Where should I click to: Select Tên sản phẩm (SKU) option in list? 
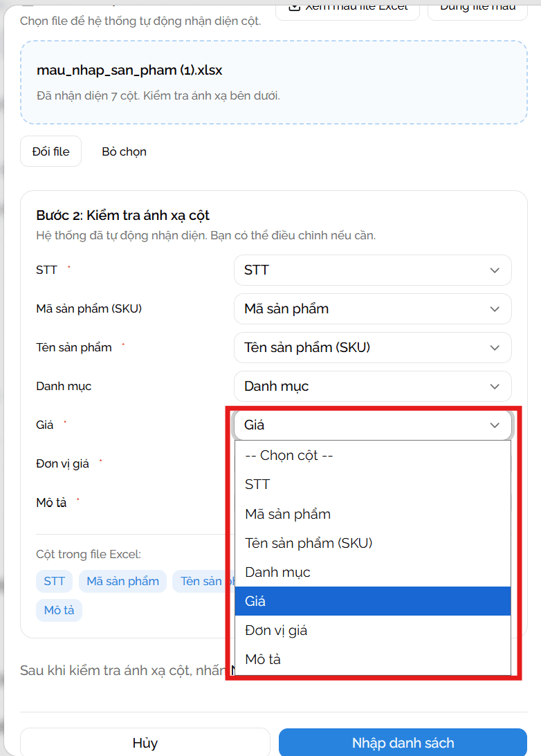click(x=372, y=543)
